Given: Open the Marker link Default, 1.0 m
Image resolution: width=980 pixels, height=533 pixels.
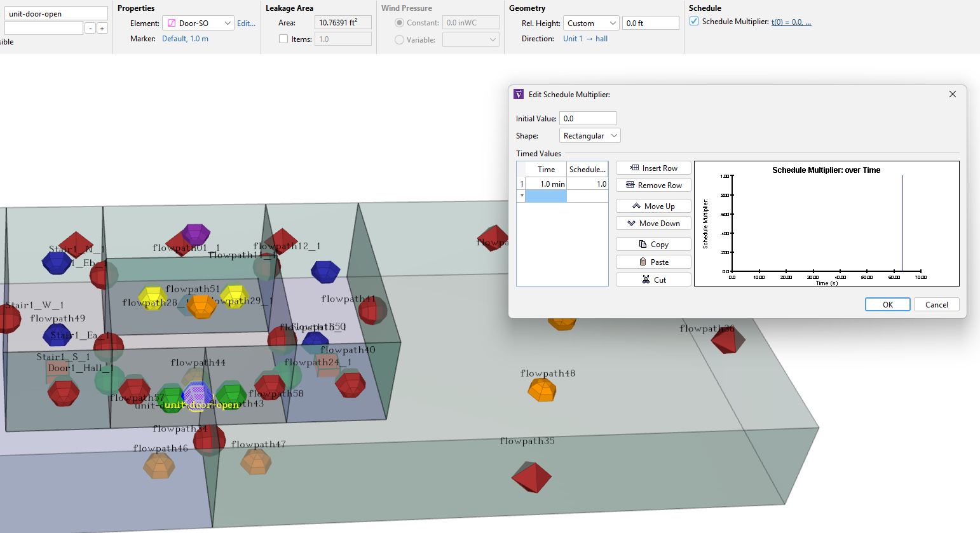Looking at the screenshot, I should pos(185,39).
